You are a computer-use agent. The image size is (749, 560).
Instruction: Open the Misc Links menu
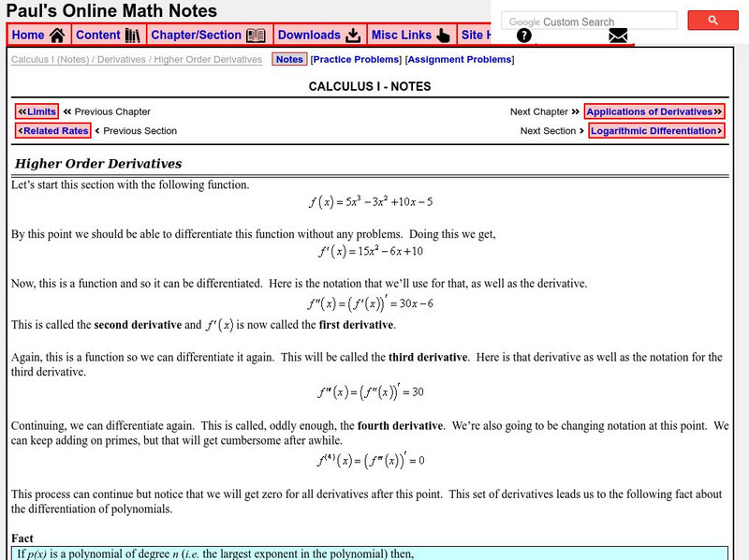[411, 35]
